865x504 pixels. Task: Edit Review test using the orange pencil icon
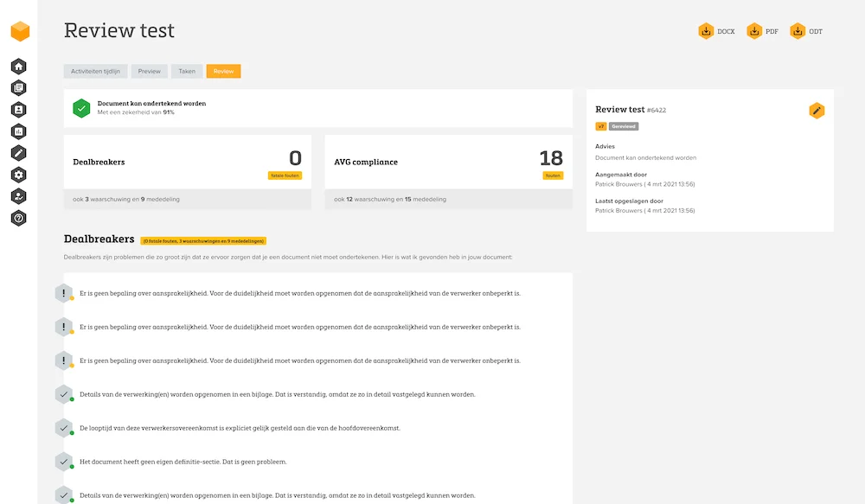[x=817, y=111]
